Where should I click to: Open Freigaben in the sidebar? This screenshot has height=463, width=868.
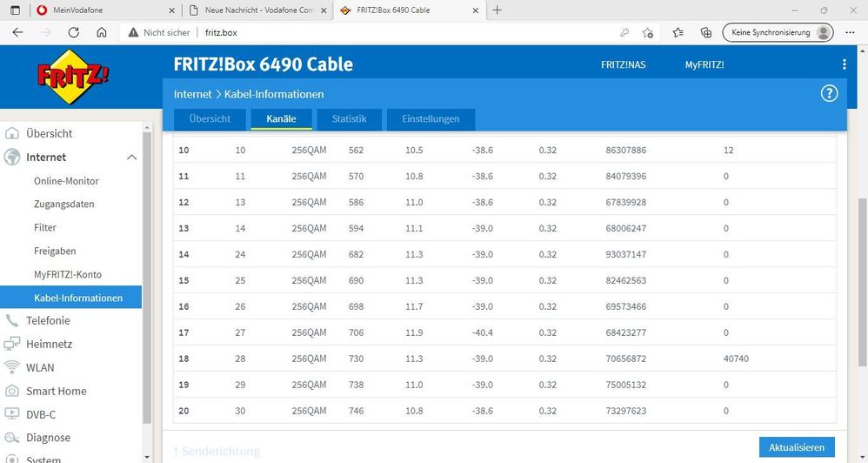tap(55, 251)
